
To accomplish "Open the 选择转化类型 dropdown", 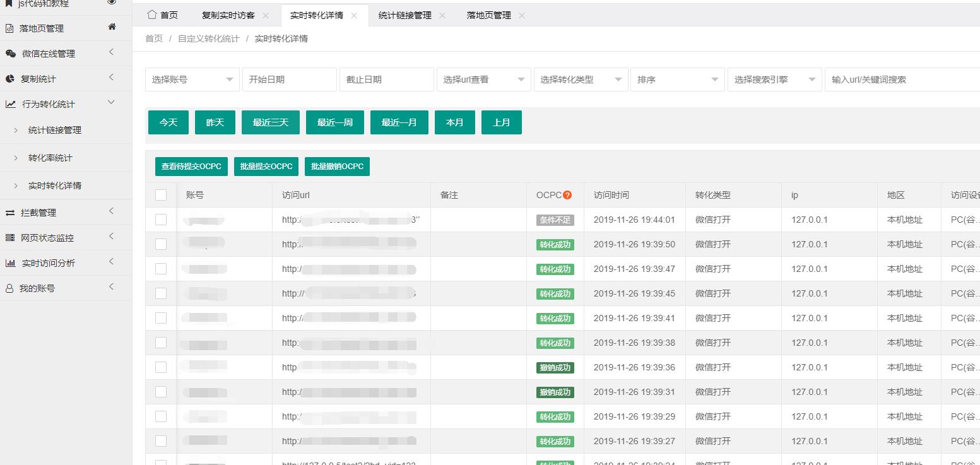I will point(580,79).
